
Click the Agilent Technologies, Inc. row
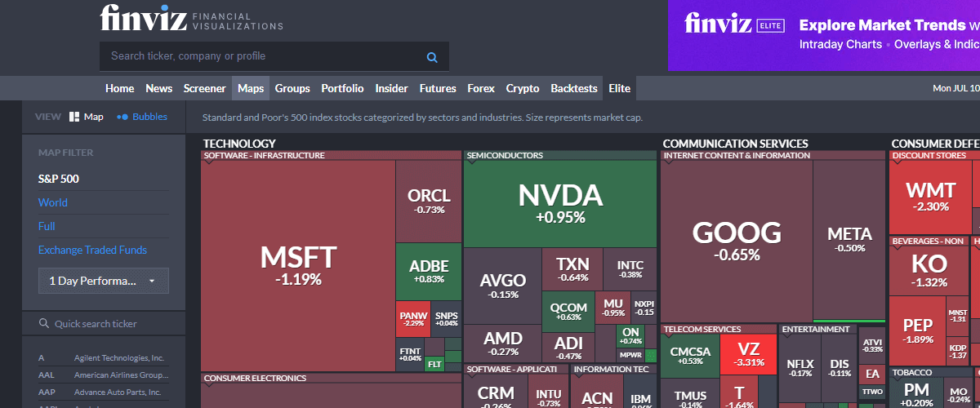pyautogui.click(x=102, y=357)
